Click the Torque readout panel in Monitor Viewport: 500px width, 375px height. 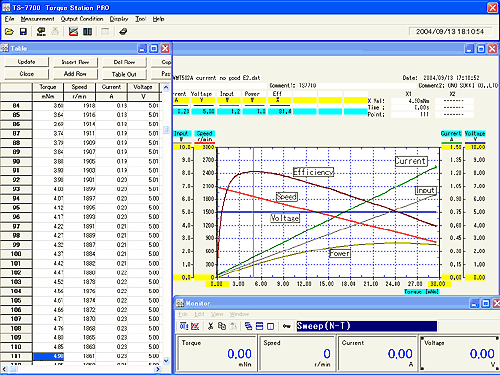pyautogui.click(x=217, y=353)
